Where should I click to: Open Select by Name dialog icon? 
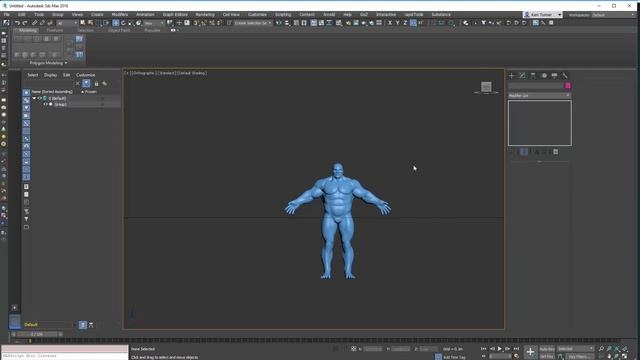click(91, 23)
